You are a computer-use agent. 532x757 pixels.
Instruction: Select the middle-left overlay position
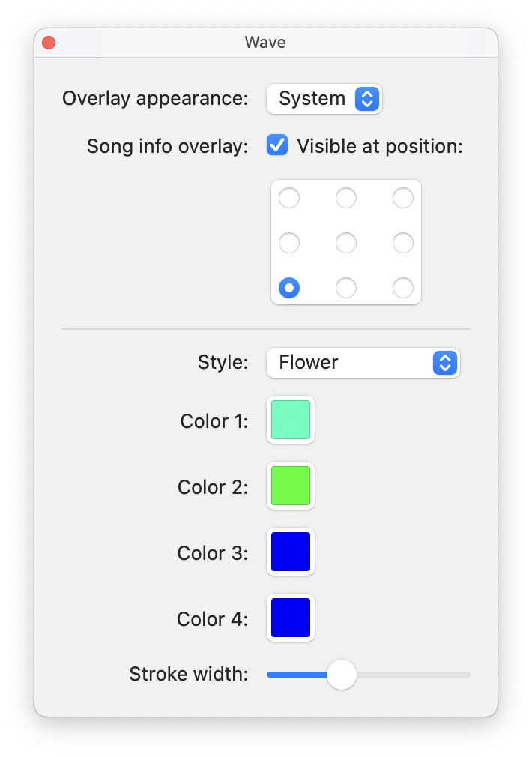click(289, 242)
